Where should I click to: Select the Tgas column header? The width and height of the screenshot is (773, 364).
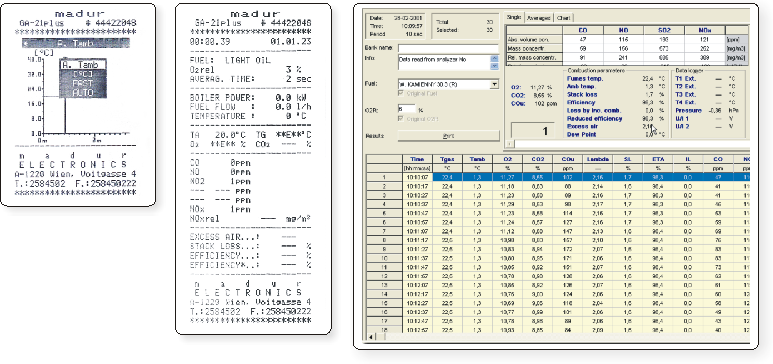coord(447,159)
